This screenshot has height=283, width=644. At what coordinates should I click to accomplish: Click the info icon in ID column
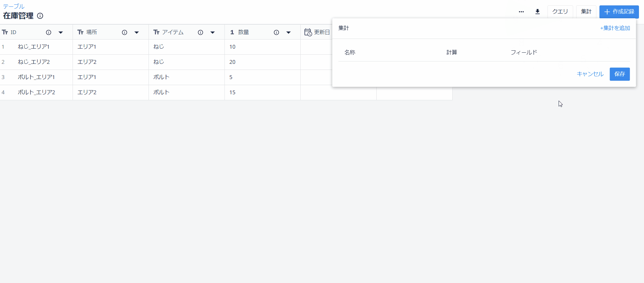(49, 32)
